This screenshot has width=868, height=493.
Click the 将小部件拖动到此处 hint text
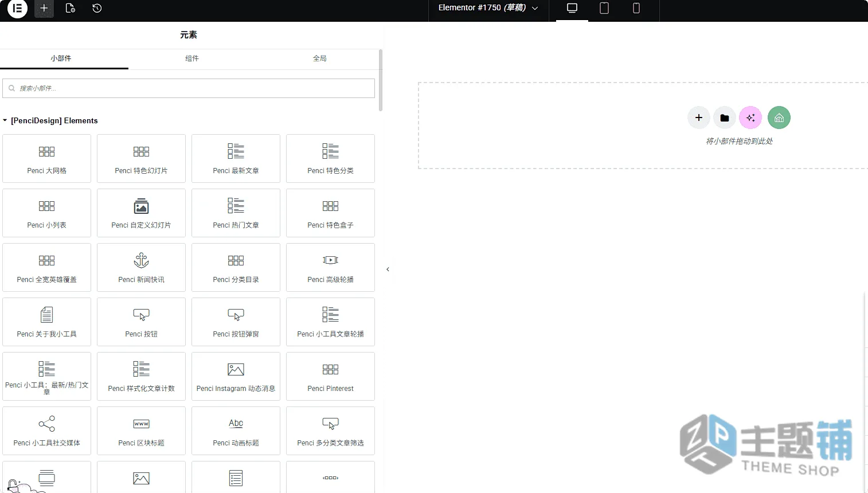739,141
